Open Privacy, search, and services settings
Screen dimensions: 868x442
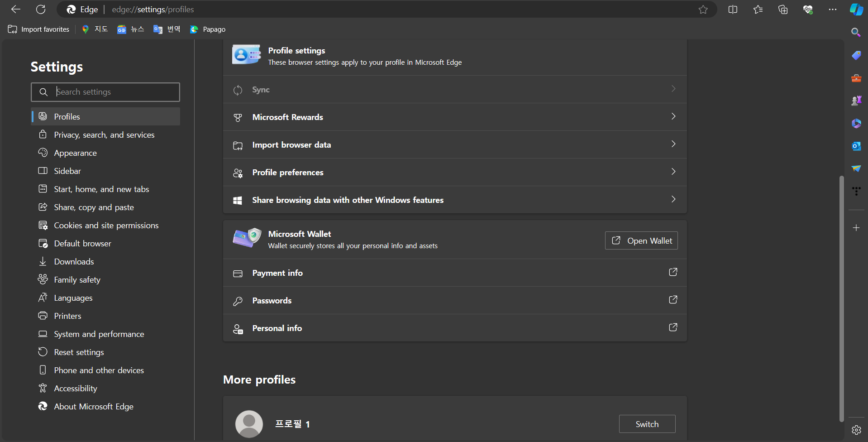click(x=105, y=135)
